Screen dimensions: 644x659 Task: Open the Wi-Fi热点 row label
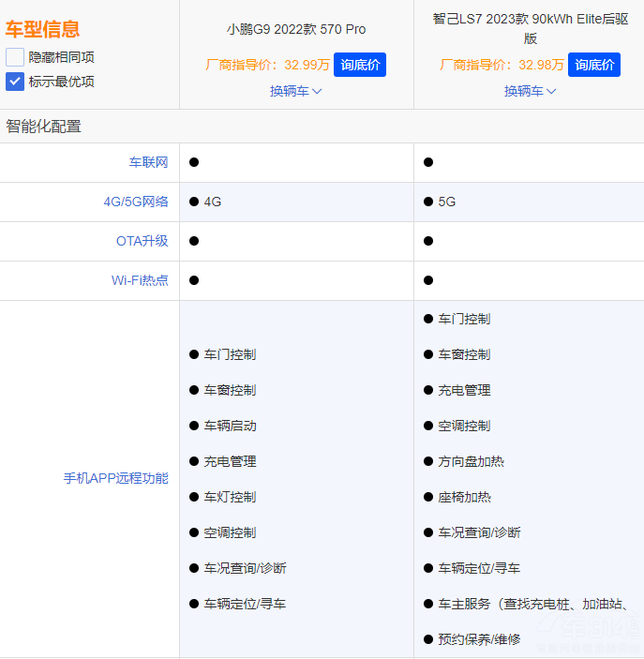point(140,280)
